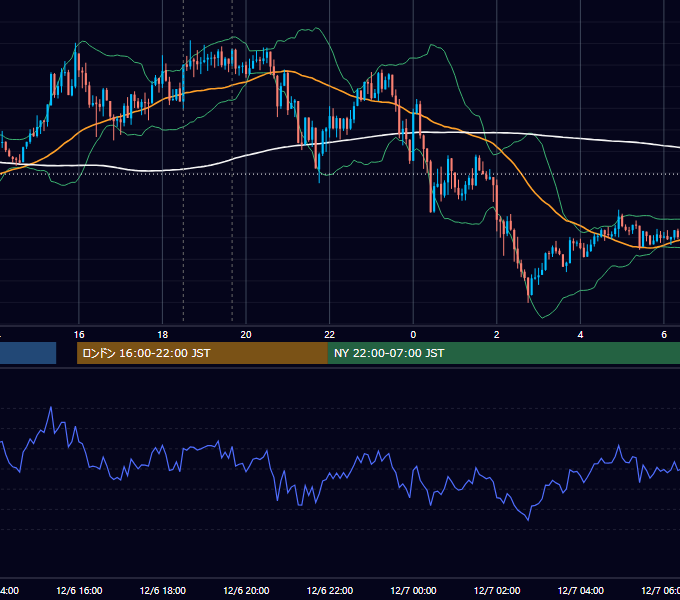Click the 0 hour label on the price chart axis

[413, 335]
